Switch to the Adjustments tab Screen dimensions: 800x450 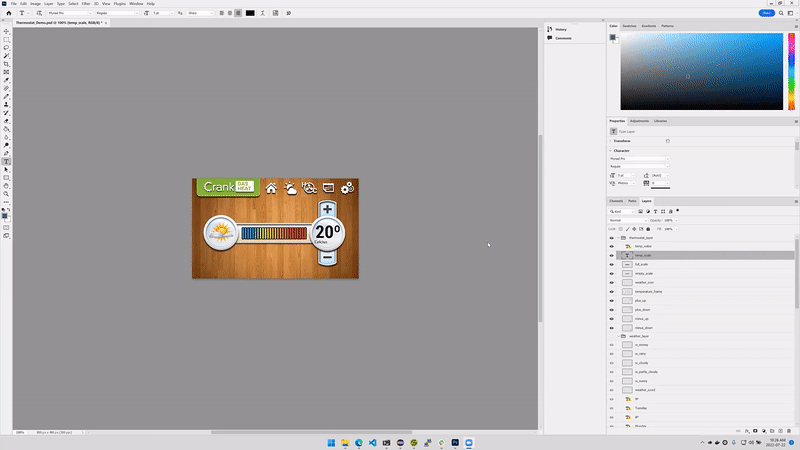(639, 121)
